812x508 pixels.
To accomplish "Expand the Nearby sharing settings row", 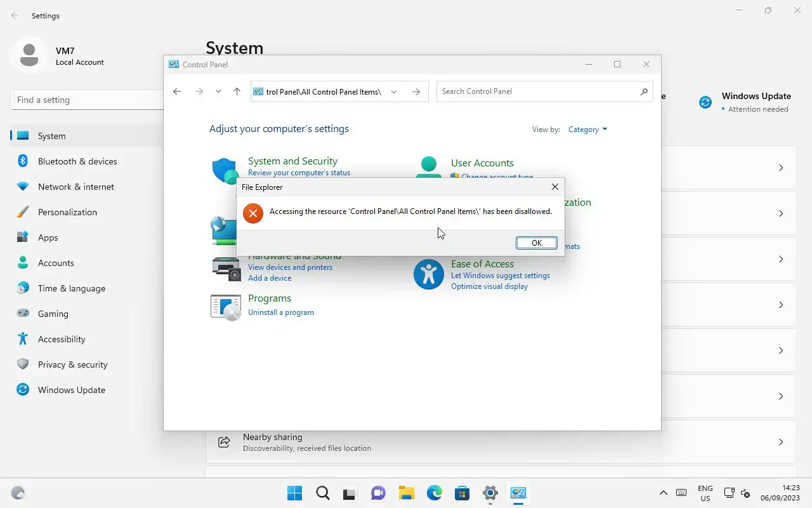I will (501, 442).
